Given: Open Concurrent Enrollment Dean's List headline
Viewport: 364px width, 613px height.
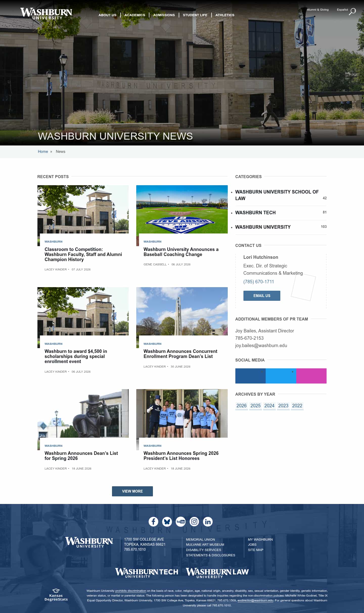Looking at the screenshot, I should pyautogui.click(x=180, y=354).
